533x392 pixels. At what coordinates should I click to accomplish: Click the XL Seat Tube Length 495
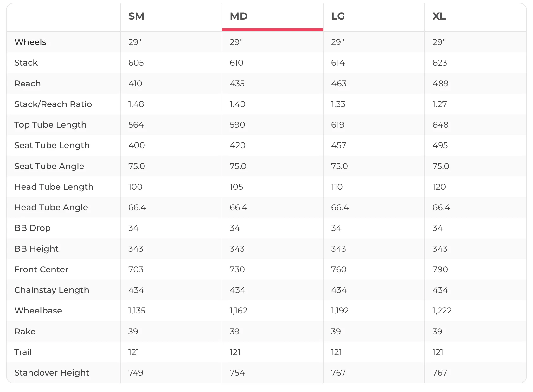pos(440,145)
